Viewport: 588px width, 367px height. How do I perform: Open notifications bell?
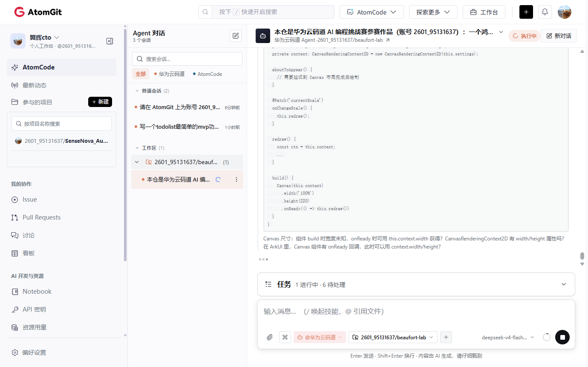pos(545,12)
